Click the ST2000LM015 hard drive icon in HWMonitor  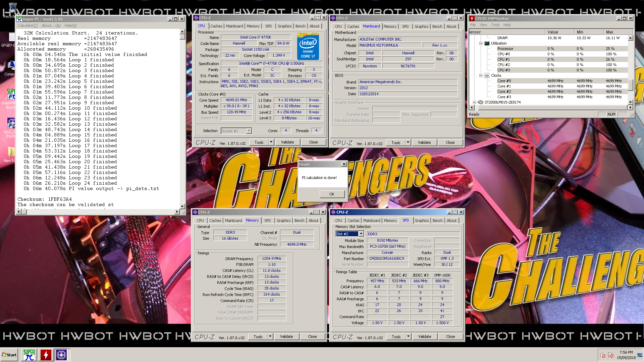pos(481,102)
